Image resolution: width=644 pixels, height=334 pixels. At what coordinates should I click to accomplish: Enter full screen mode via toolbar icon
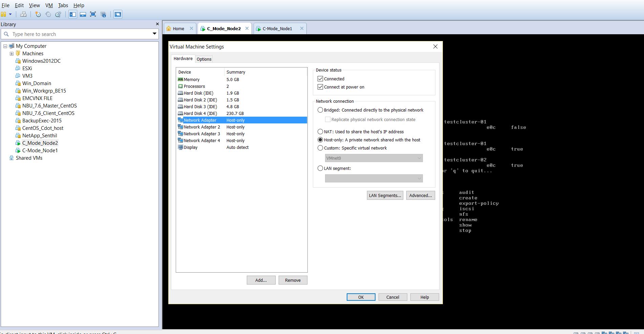click(x=93, y=14)
